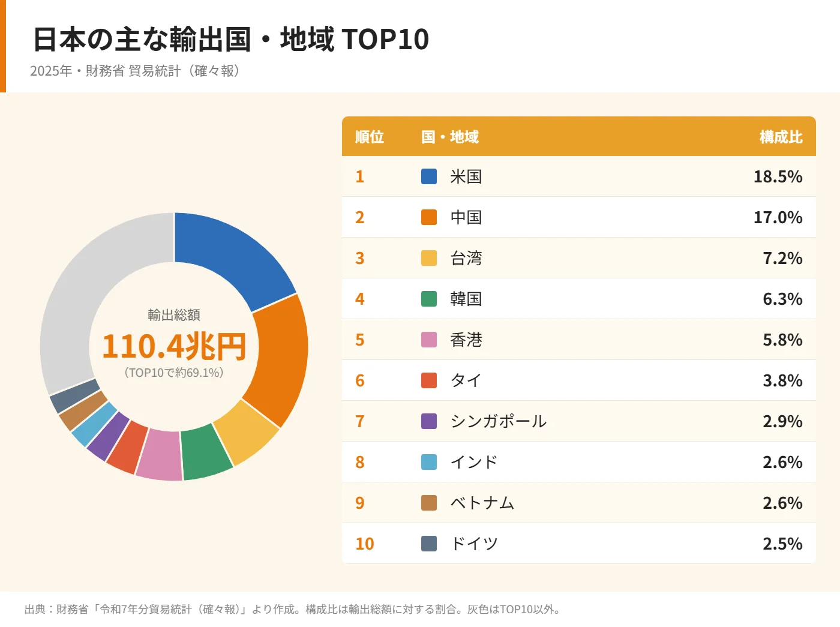This screenshot has height=627, width=840.
Task: Click the 3.8% share value
Action: click(x=782, y=380)
